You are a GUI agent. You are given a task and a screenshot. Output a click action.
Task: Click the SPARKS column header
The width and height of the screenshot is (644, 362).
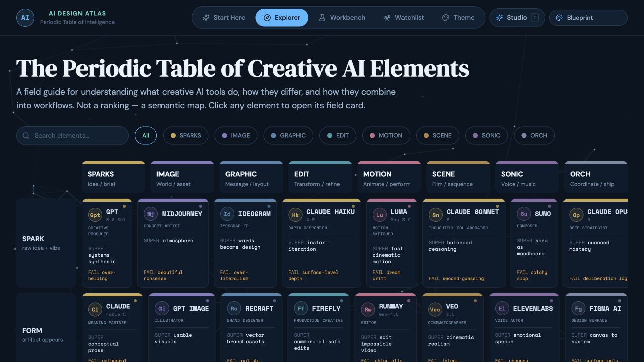[113, 177]
